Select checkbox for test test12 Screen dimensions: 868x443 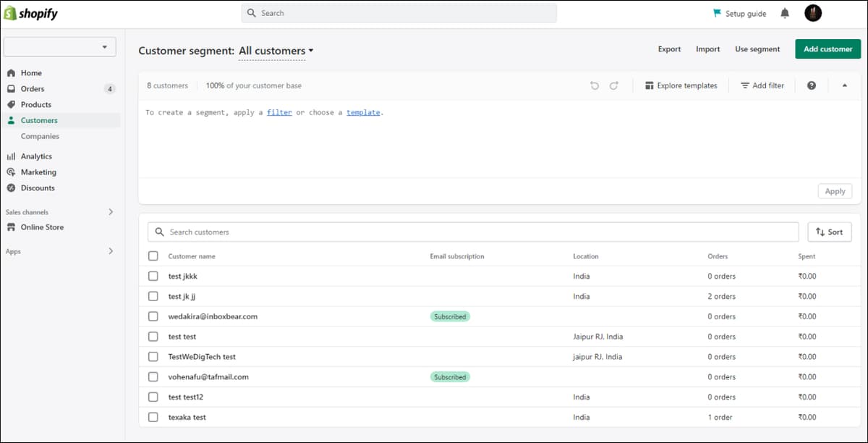click(x=153, y=397)
